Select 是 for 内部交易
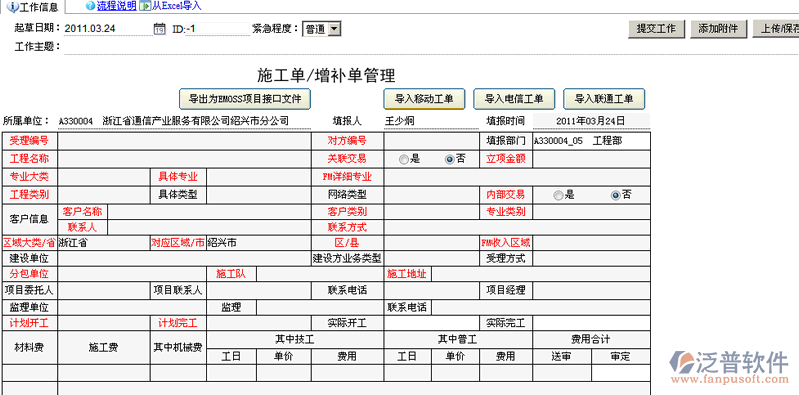 click(x=558, y=195)
